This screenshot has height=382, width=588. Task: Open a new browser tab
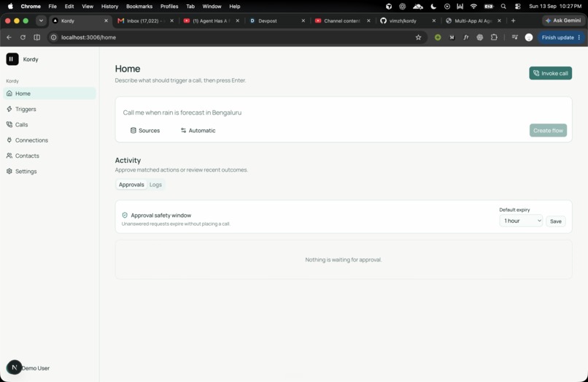pyautogui.click(x=513, y=20)
